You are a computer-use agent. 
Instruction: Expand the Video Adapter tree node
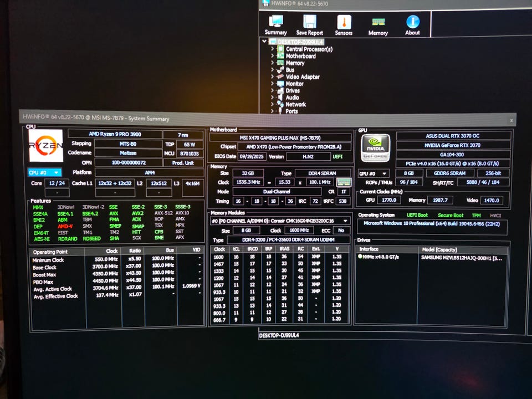[272, 76]
